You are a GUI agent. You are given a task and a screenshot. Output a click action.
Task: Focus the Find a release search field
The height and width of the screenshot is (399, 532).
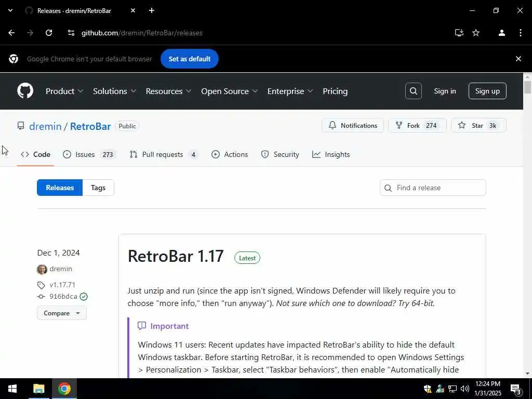click(433, 188)
